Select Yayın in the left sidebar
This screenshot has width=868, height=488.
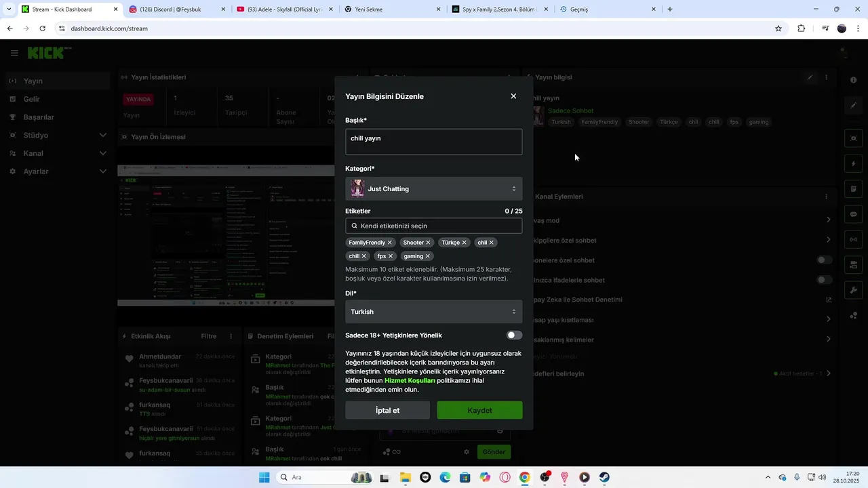pos(58,81)
